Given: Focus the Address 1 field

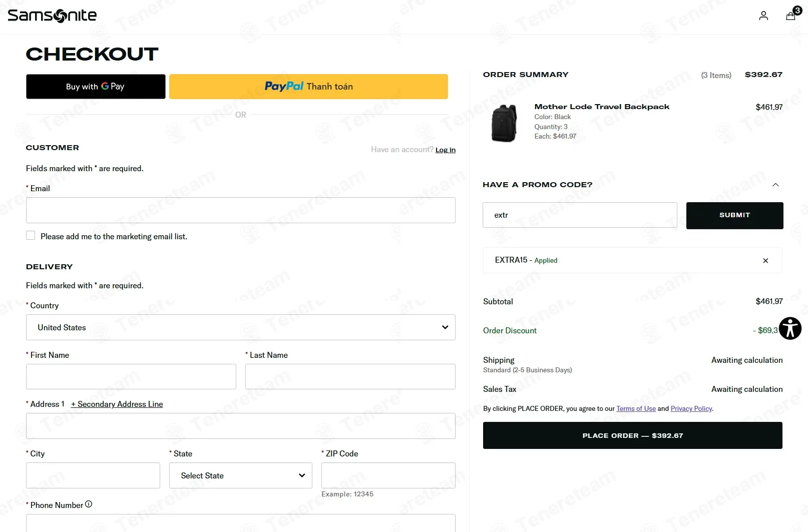Looking at the screenshot, I should pyautogui.click(x=241, y=426).
